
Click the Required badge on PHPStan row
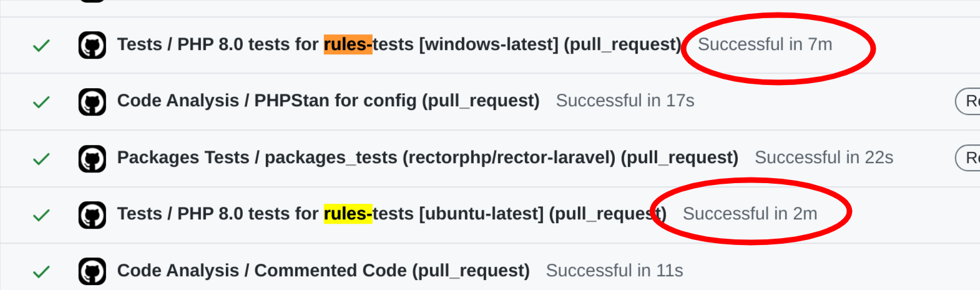(x=968, y=101)
